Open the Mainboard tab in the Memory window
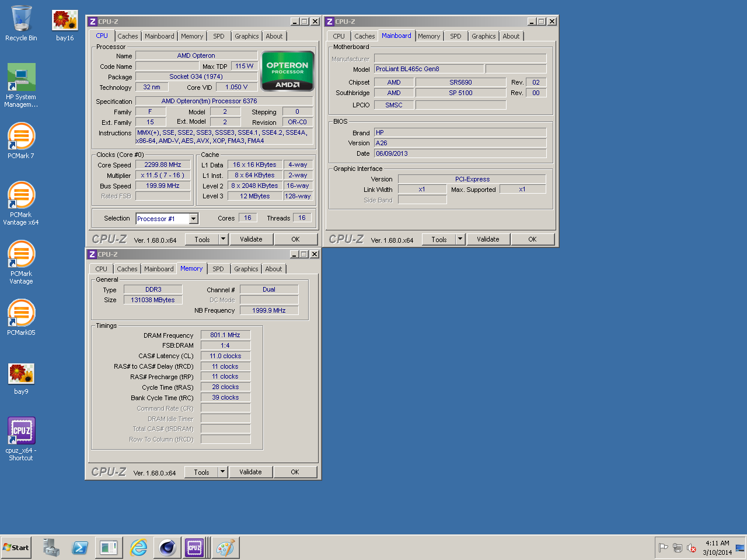Image resolution: width=747 pixels, height=560 pixels. [x=159, y=269]
